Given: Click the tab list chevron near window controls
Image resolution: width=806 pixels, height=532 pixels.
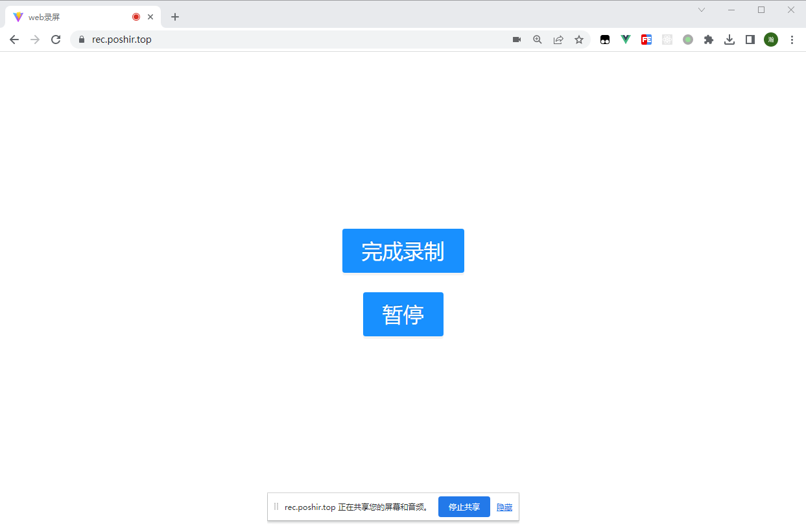Looking at the screenshot, I should 701,10.
